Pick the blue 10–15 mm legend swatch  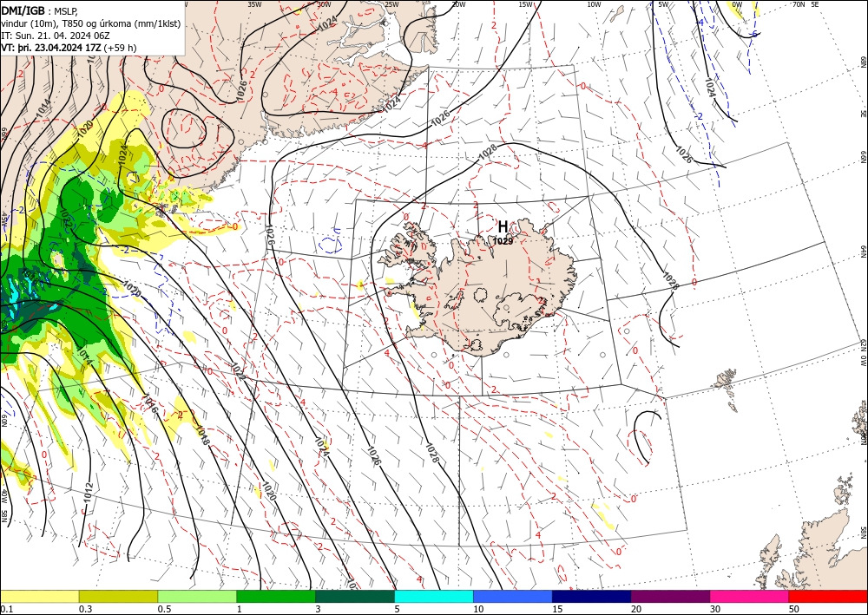tap(513, 596)
